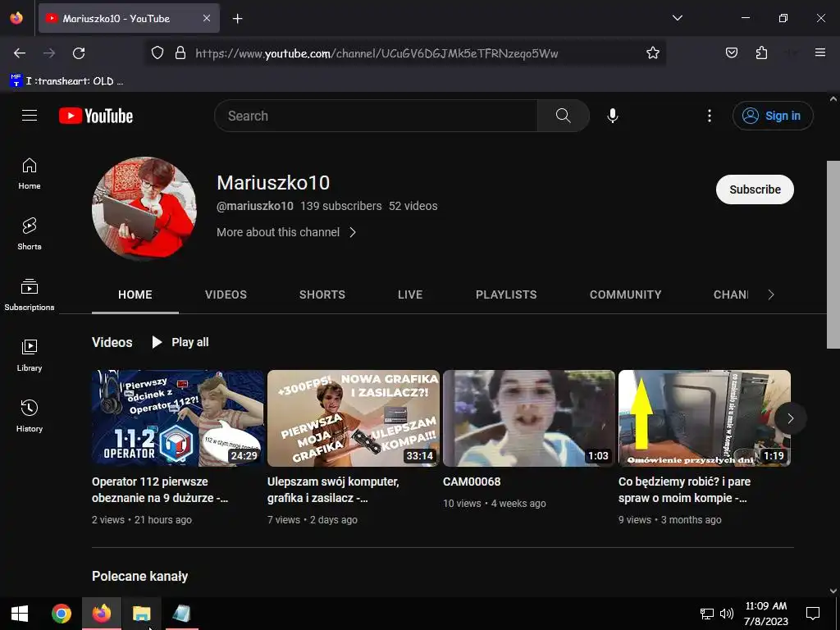The height and width of the screenshot is (630, 840).
Task: Close the Mariuszko10 - YouTube tab
Action: pos(207,18)
